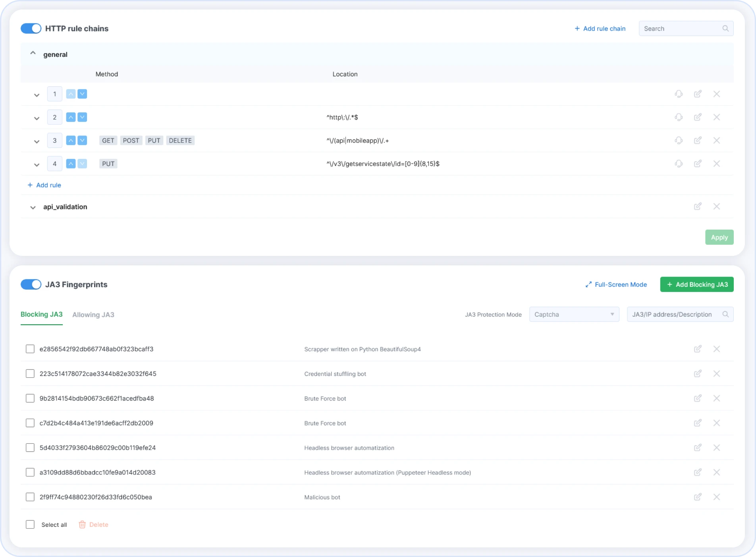Viewport: 756px width, 557px height.
Task: Disable the JA3 Fingerprints switch
Action: (x=31, y=284)
